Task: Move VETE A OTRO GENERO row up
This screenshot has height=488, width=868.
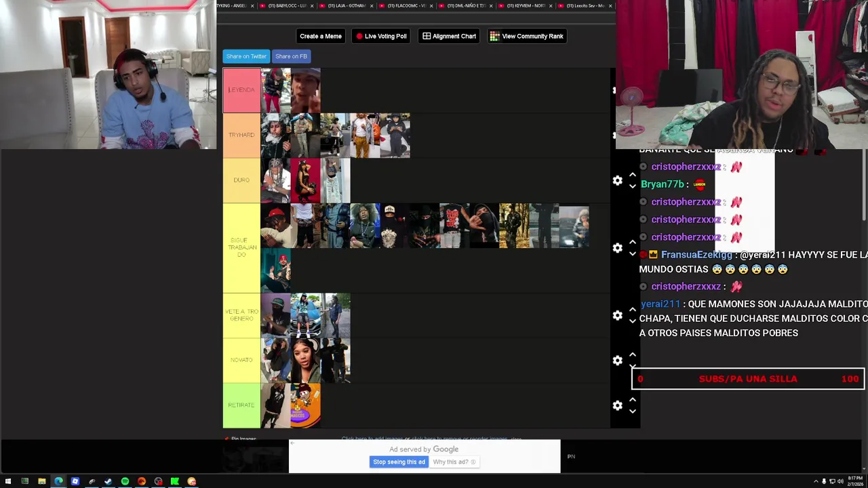Action: pyautogui.click(x=633, y=310)
